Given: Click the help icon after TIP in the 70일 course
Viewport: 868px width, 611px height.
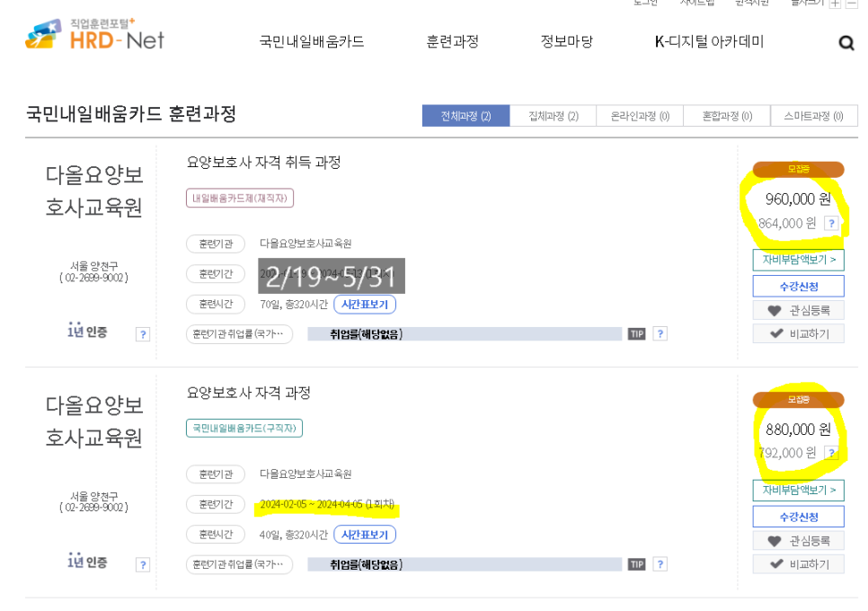Looking at the screenshot, I should pyautogui.click(x=660, y=333).
